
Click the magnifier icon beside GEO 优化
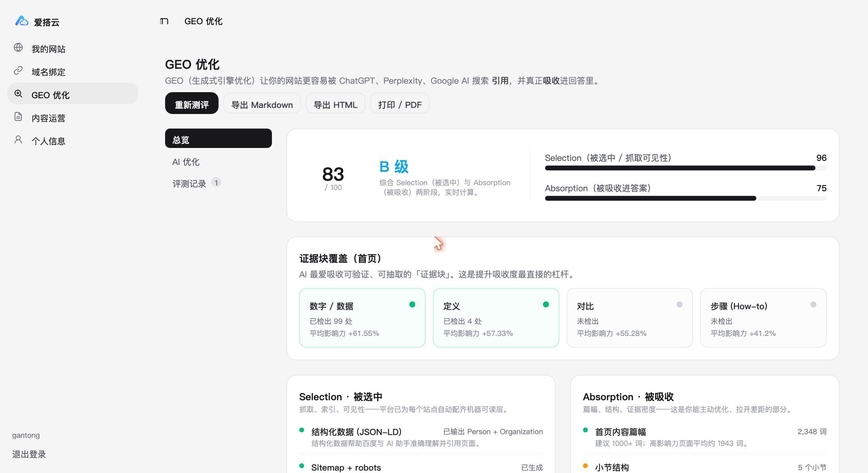click(x=18, y=94)
